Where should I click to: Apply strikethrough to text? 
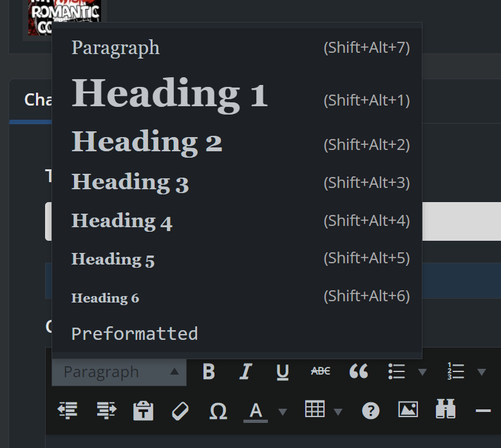(320, 371)
